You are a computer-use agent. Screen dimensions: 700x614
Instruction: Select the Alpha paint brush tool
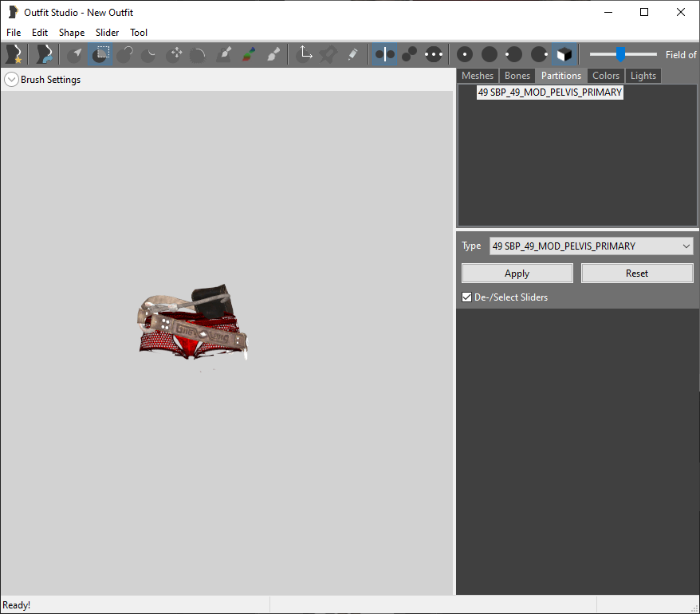pyautogui.click(x=273, y=54)
